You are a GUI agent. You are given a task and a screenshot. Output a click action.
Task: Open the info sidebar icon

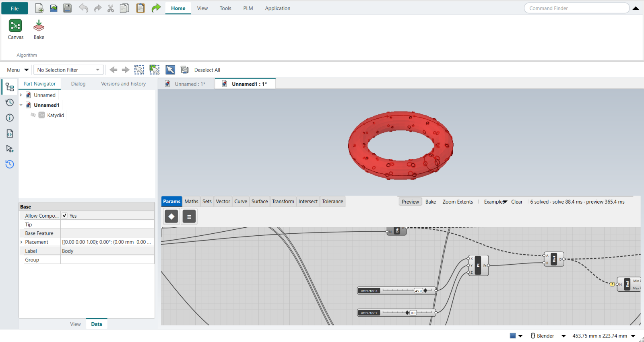point(10,117)
